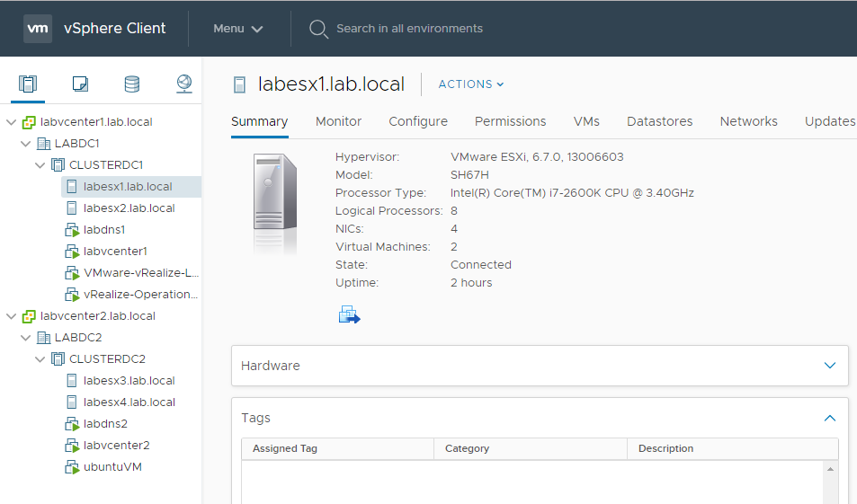Collapse the LABDC1 datacenter node
Screen dimensions: 857x504
(x=26, y=144)
